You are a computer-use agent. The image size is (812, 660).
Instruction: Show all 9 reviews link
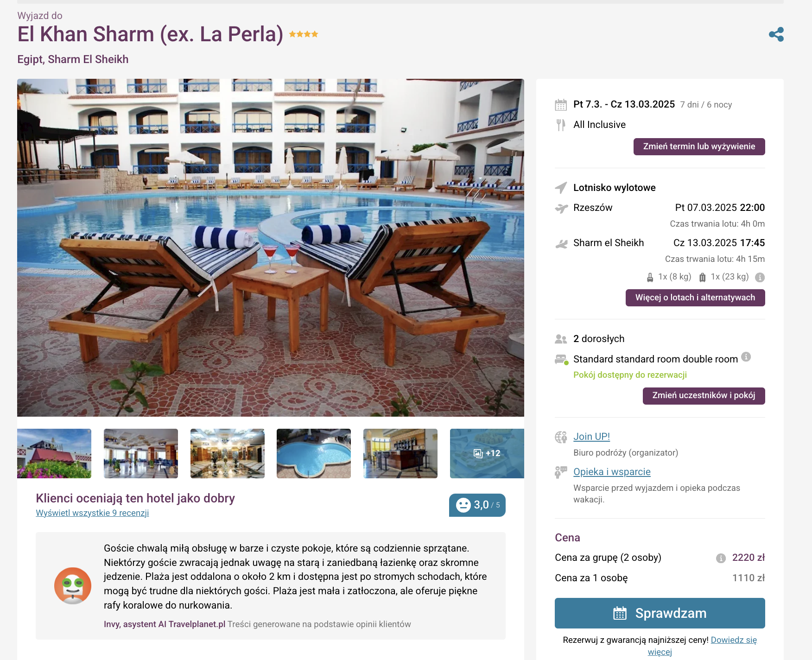tap(92, 513)
